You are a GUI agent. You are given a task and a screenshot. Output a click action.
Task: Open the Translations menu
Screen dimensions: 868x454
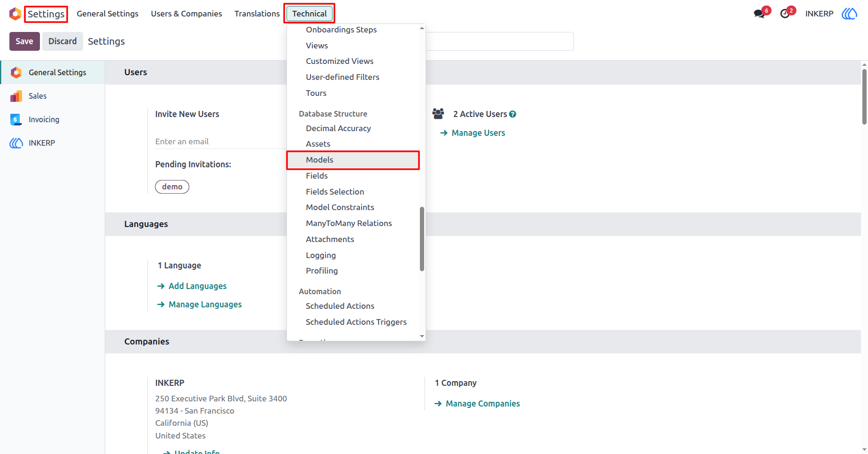tap(257, 14)
